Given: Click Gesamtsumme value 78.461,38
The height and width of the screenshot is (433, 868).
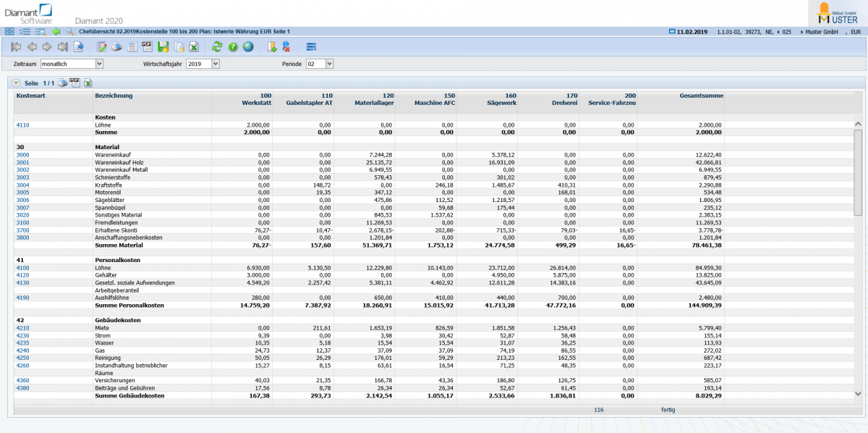Looking at the screenshot, I should pos(705,245).
